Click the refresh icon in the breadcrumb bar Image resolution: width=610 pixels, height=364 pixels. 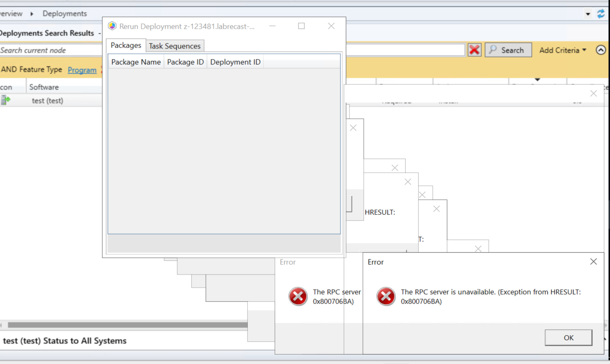point(601,14)
